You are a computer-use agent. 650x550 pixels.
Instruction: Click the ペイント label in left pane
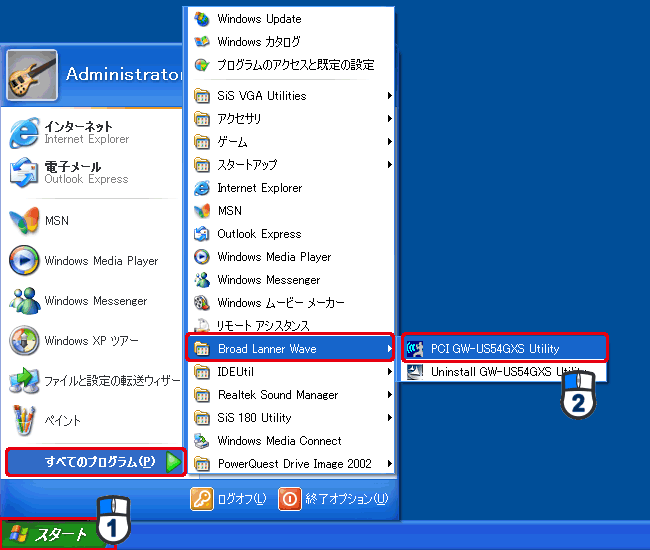pyautogui.click(x=63, y=421)
